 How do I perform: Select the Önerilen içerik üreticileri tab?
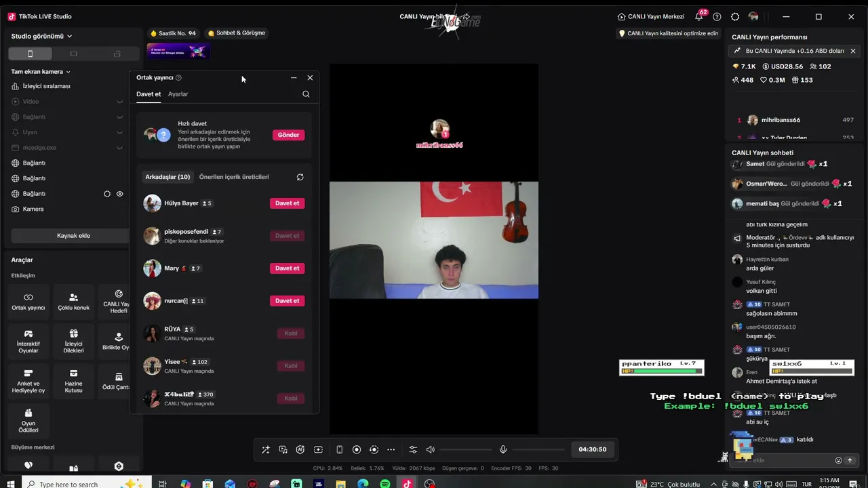(234, 177)
